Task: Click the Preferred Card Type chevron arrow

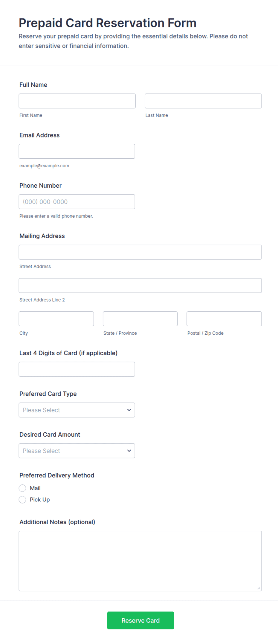Action: tap(129, 410)
